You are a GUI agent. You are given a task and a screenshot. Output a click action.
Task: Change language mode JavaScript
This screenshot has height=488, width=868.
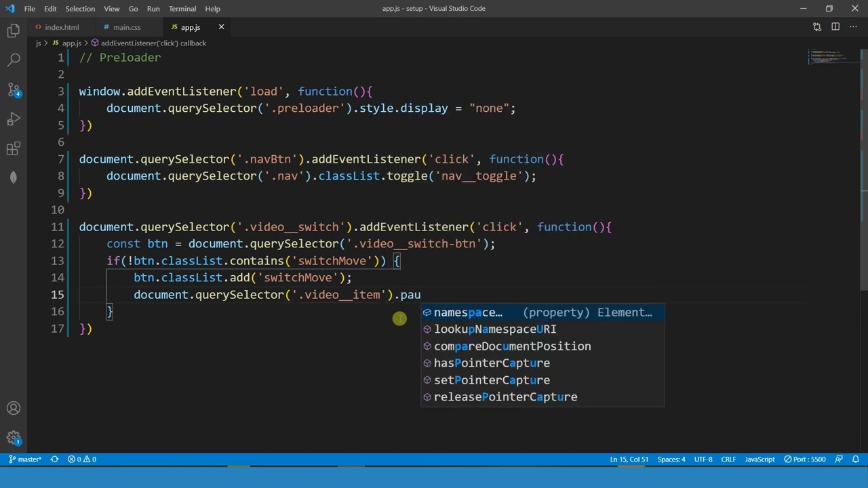coord(759,460)
